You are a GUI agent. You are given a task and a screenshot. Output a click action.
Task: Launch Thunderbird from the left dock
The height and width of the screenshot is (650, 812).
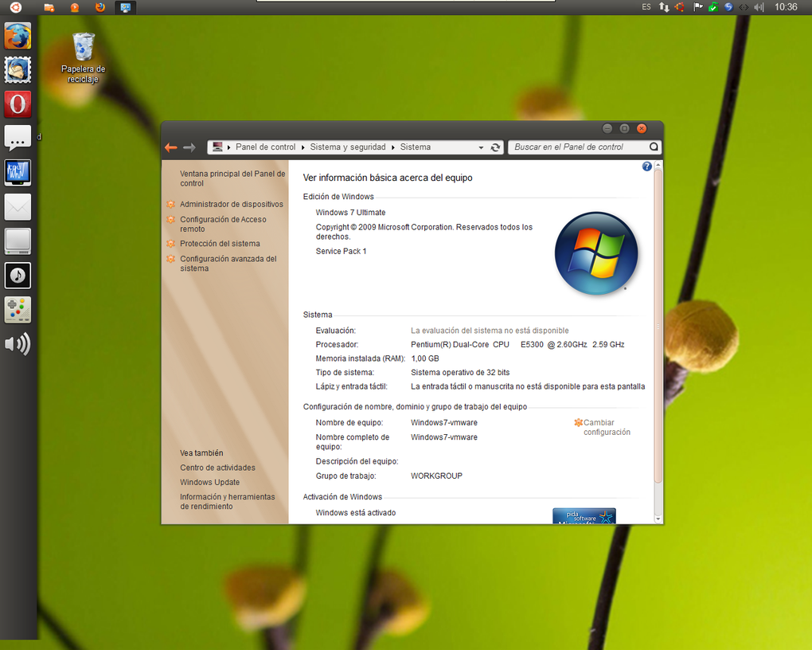click(x=18, y=70)
